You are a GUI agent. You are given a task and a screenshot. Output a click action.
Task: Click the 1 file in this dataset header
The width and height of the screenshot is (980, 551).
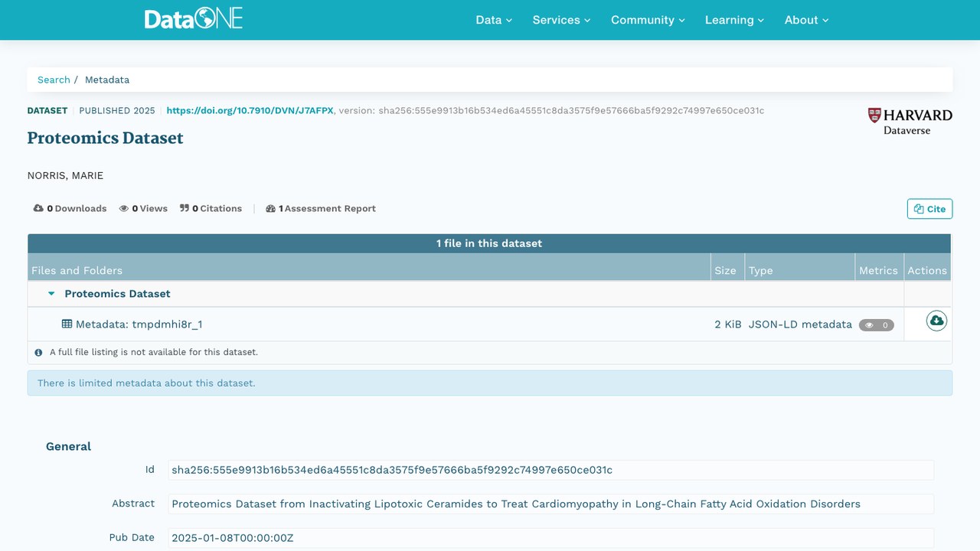pos(489,243)
